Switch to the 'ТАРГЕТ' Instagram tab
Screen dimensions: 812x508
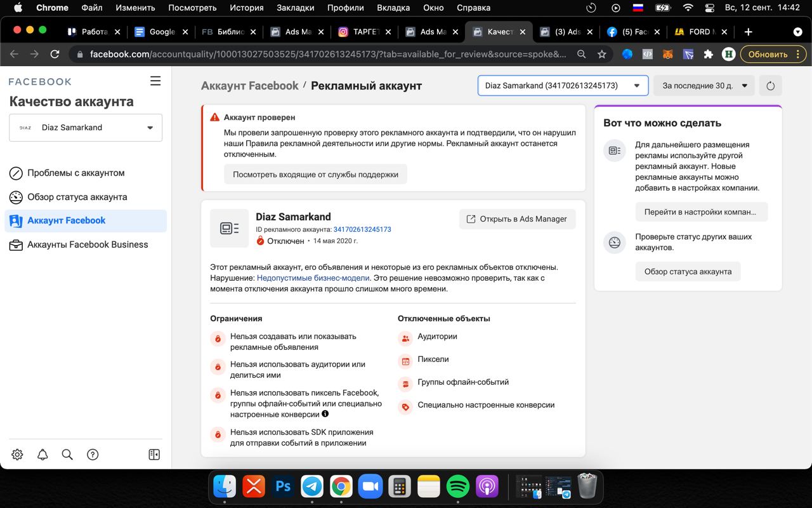tap(363, 32)
